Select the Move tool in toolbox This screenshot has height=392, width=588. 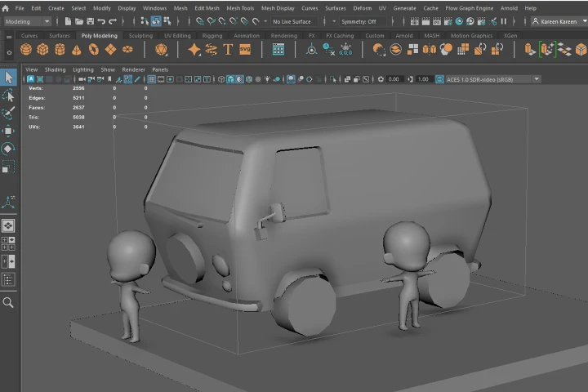(x=8, y=131)
